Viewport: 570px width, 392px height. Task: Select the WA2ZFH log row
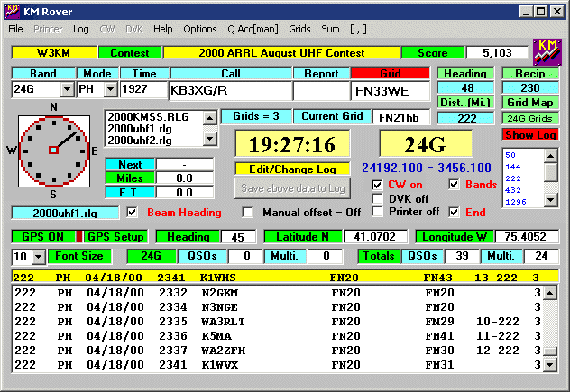(278, 351)
